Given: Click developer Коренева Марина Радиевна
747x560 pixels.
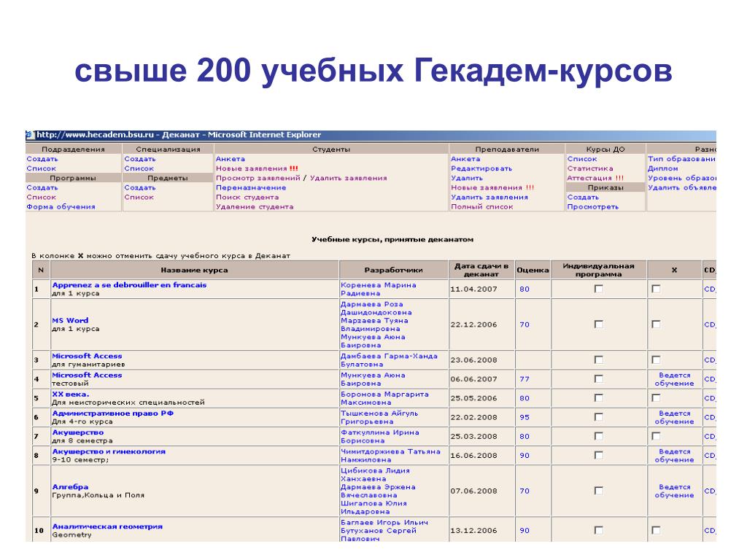Looking at the screenshot, I should tap(379, 289).
